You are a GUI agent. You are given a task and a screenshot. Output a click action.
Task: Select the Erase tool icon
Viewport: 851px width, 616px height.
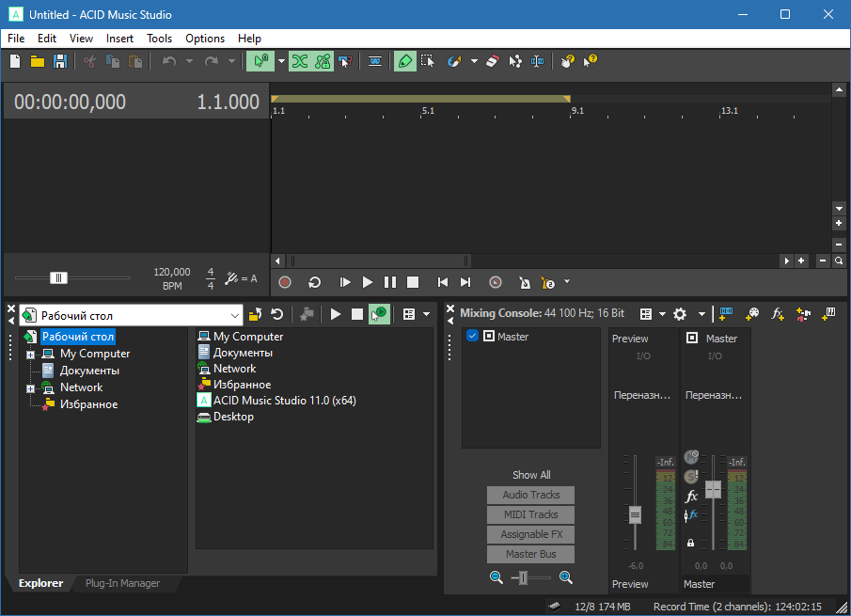click(x=492, y=61)
